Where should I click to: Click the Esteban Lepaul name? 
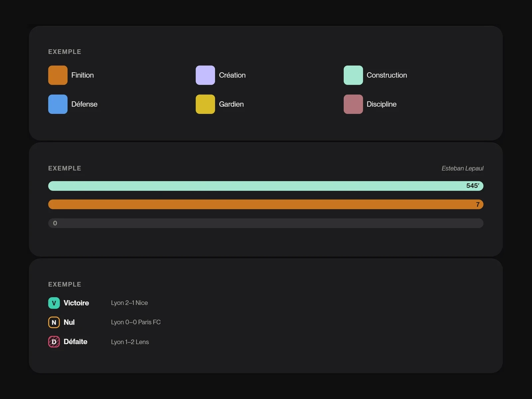pyautogui.click(x=463, y=168)
